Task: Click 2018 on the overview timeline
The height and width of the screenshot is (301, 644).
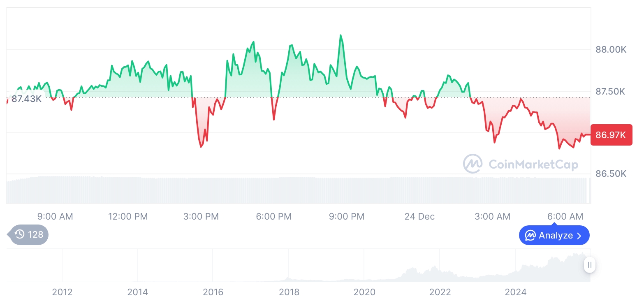Action: tap(289, 292)
